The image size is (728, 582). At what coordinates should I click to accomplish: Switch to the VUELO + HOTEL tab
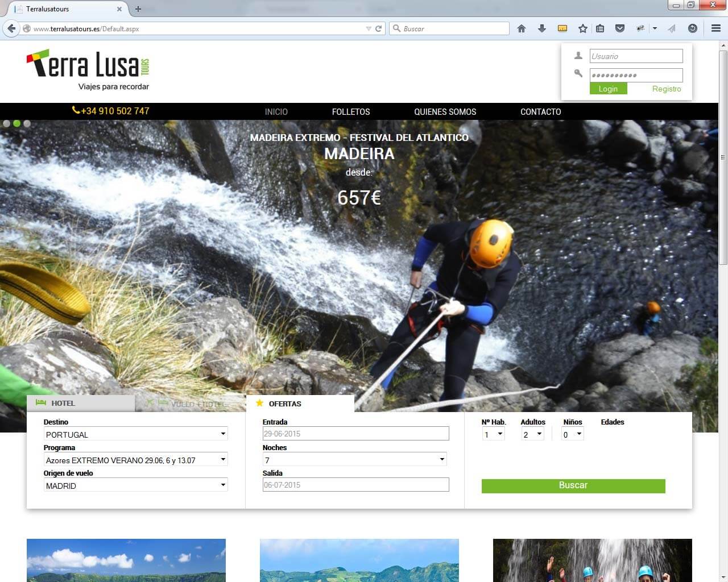point(191,404)
